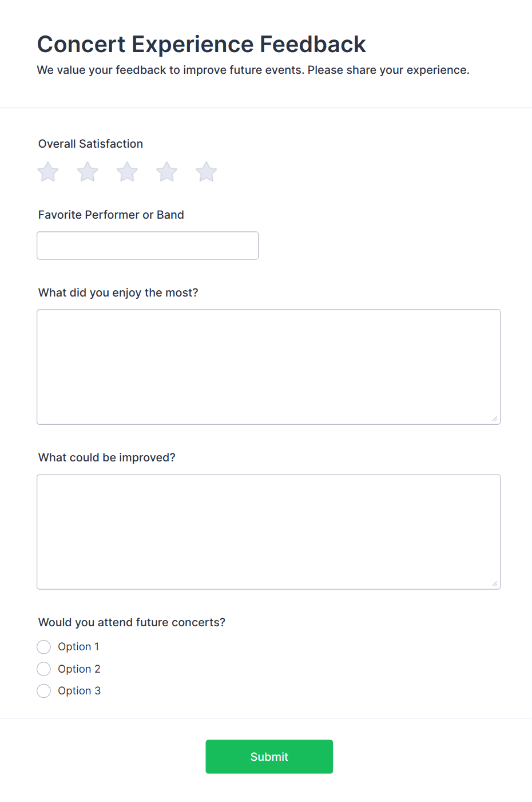Select Option 1 radio button

pyautogui.click(x=44, y=647)
